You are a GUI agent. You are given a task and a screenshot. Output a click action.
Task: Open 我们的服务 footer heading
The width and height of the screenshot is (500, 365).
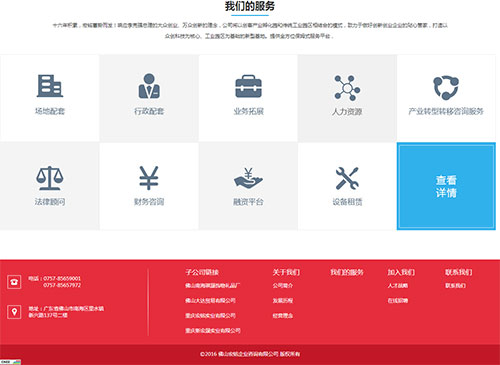[347, 272]
